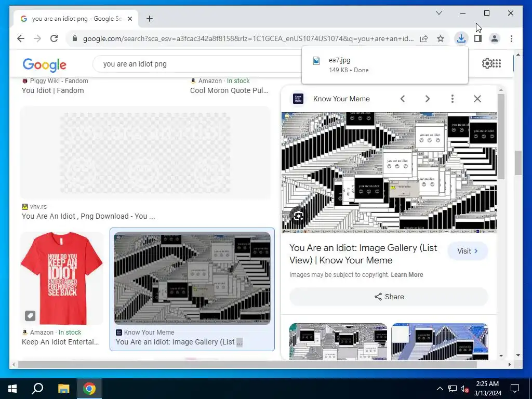Open large preview image of idiot windows
The width and height of the screenshot is (532, 399).
(x=389, y=172)
